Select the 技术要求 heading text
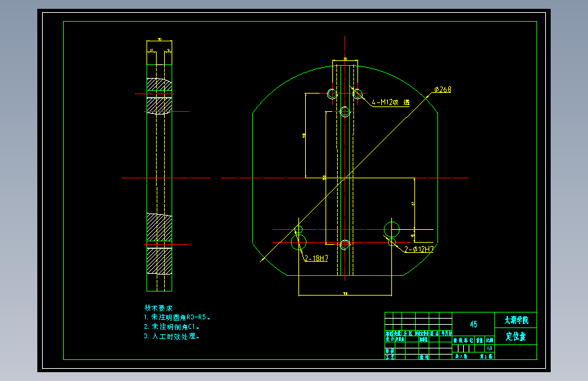This screenshot has width=588, height=381. pyautogui.click(x=158, y=308)
